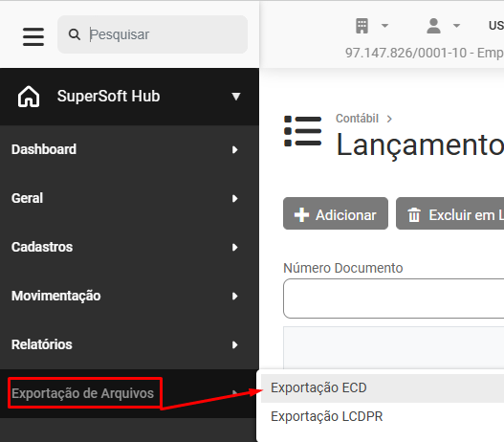Image resolution: width=504 pixels, height=442 pixels.
Task: Click the Lançamento page heading
Action: click(420, 145)
